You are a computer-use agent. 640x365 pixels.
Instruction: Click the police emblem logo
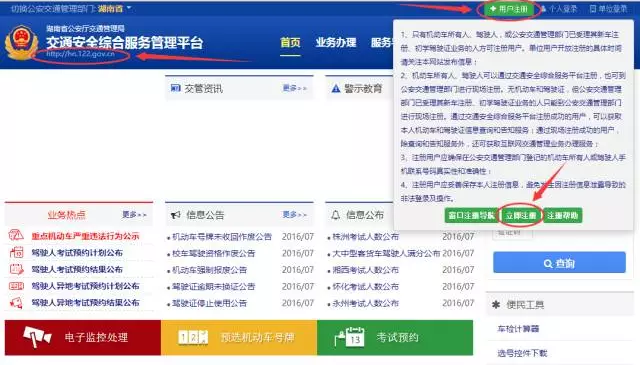click(22, 42)
